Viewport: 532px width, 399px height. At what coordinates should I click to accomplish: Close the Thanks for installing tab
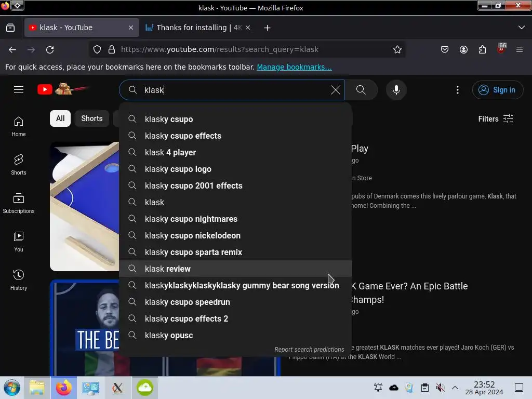[248, 28]
